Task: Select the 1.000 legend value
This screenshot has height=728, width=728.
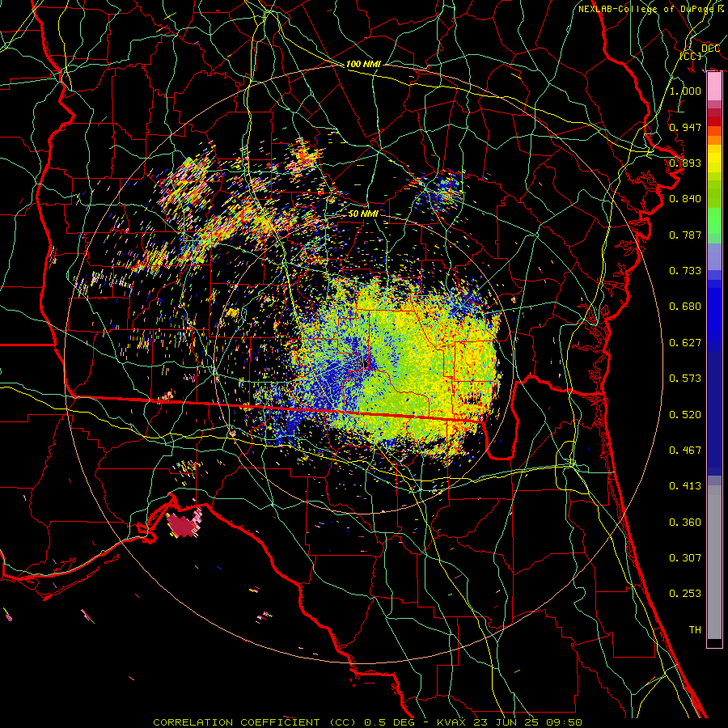Action: pos(685,91)
